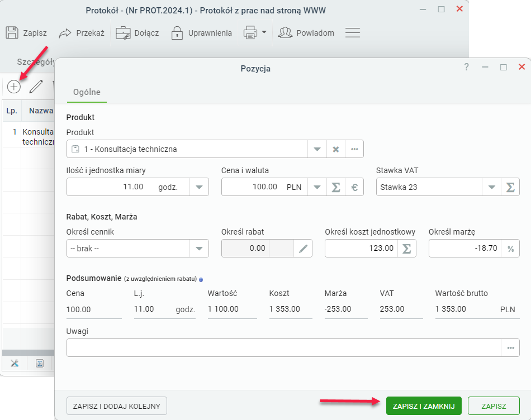The image size is (531, 420).
Task: Click Nazwa column header in Protokół table
Action: click(x=38, y=111)
